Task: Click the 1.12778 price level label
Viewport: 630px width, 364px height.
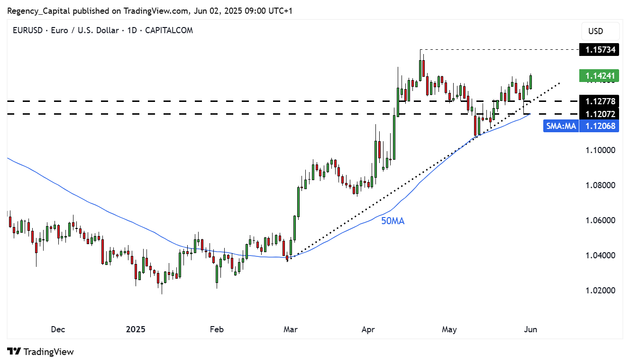Action: coord(600,101)
